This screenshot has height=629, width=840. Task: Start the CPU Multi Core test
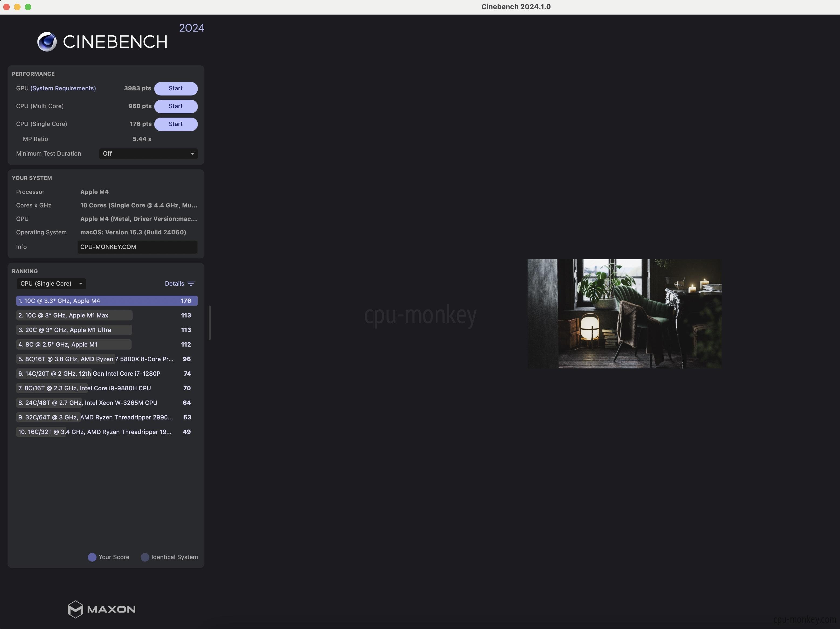click(176, 107)
